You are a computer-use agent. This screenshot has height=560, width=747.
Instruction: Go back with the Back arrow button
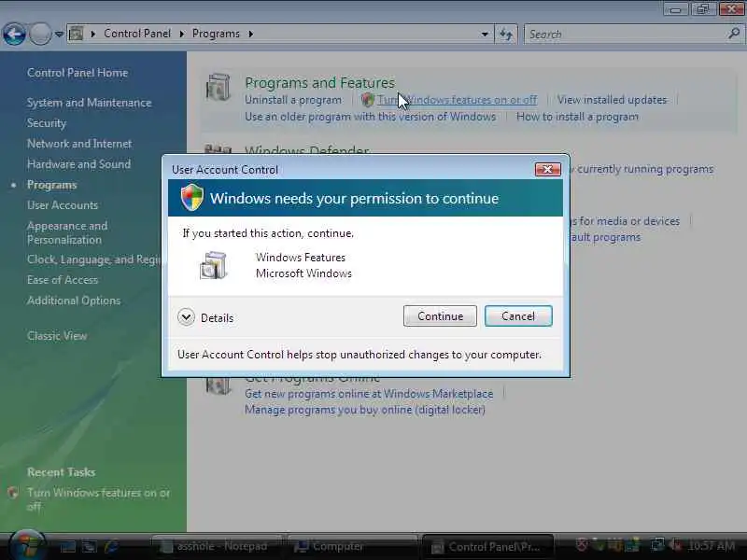click(14, 35)
